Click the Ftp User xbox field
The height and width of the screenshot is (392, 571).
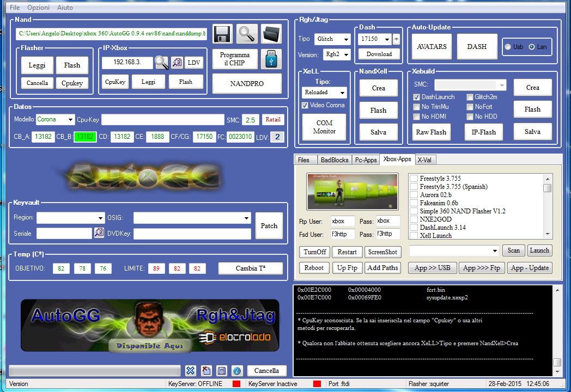point(343,221)
